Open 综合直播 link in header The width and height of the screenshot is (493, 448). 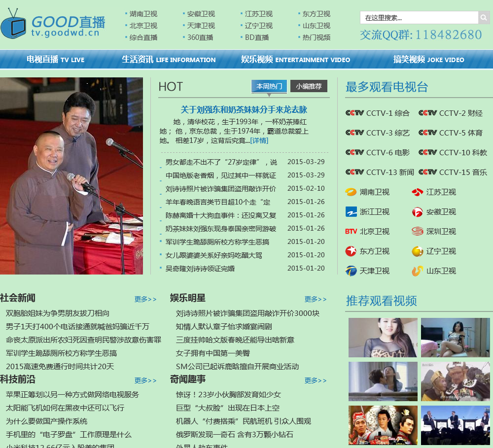(143, 37)
